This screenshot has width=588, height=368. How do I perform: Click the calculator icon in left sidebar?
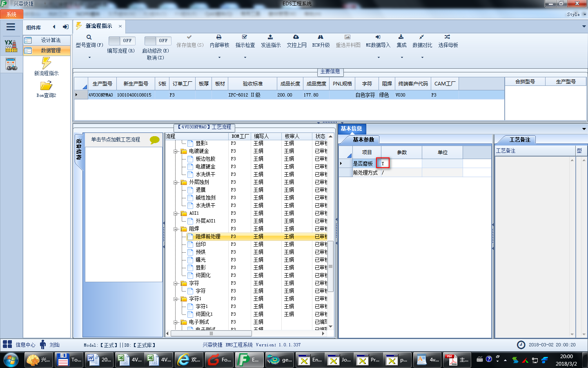(x=11, y=64)
